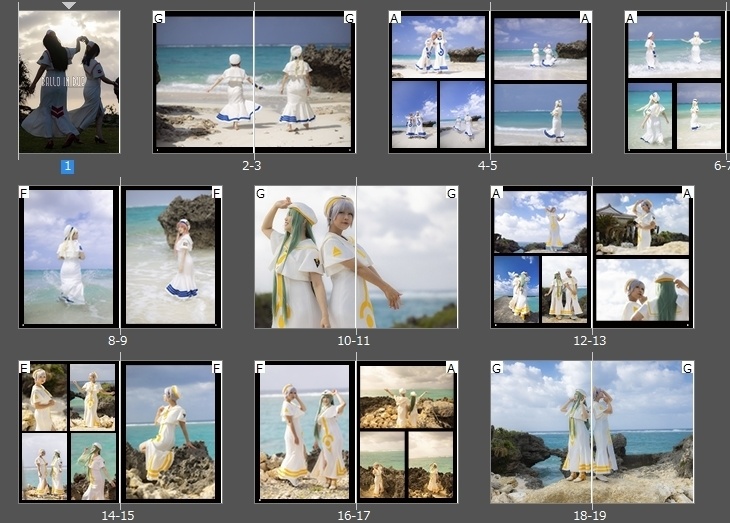Click the F master badge on spread 16-17

(x=260, y=367)
